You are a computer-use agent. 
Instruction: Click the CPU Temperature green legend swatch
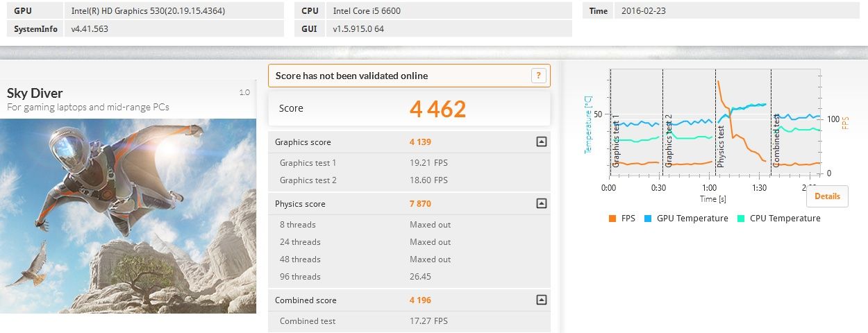tap(741, 219)
